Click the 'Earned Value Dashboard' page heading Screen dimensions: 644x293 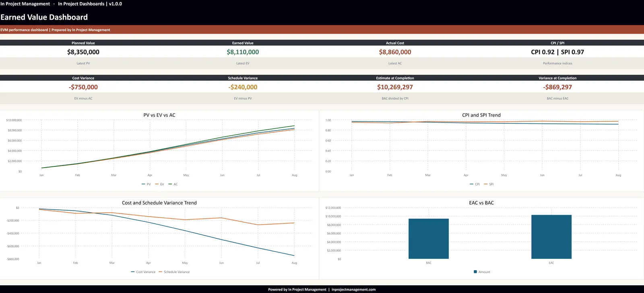[44, 17]
